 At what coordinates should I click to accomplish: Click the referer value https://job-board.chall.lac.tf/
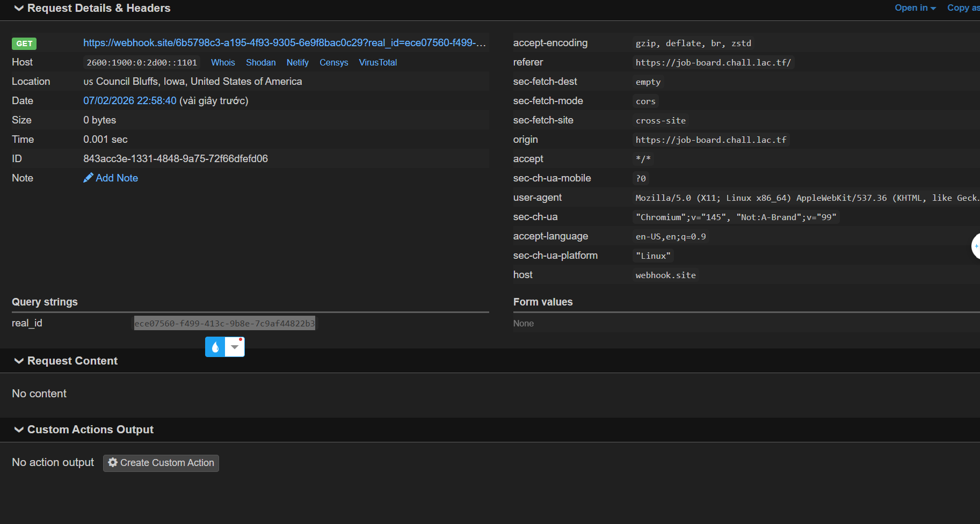pyautogui.click(x=713, y=62)
